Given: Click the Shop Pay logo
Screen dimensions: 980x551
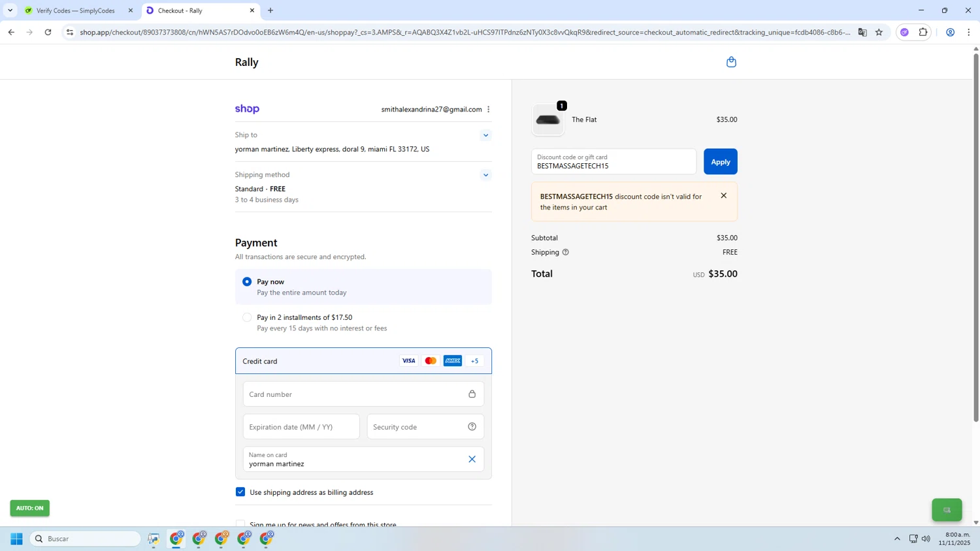Looking at the screenshot, I should tap(247, 109).
